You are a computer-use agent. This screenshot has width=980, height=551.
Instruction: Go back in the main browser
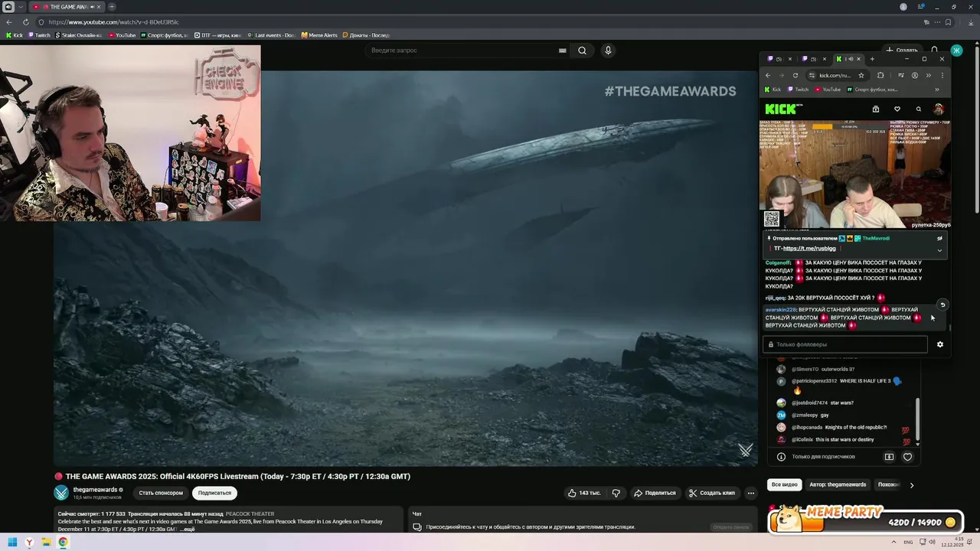click(9, 22)
